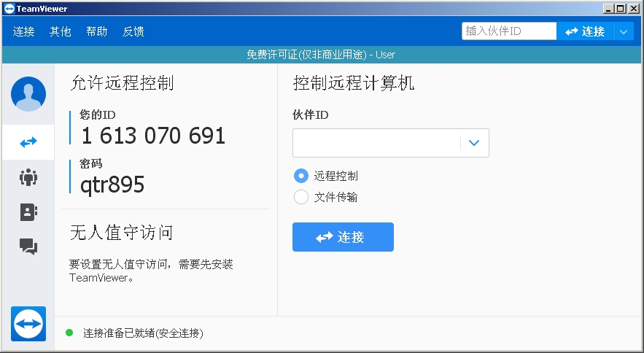Select the 远程控制 radio option

point(300,176)
